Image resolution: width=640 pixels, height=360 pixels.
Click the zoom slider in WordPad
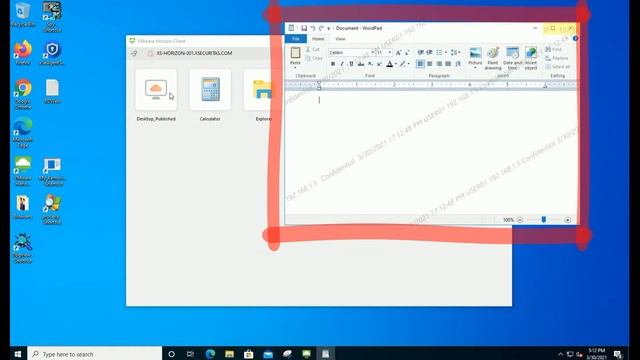pos(544,220)
